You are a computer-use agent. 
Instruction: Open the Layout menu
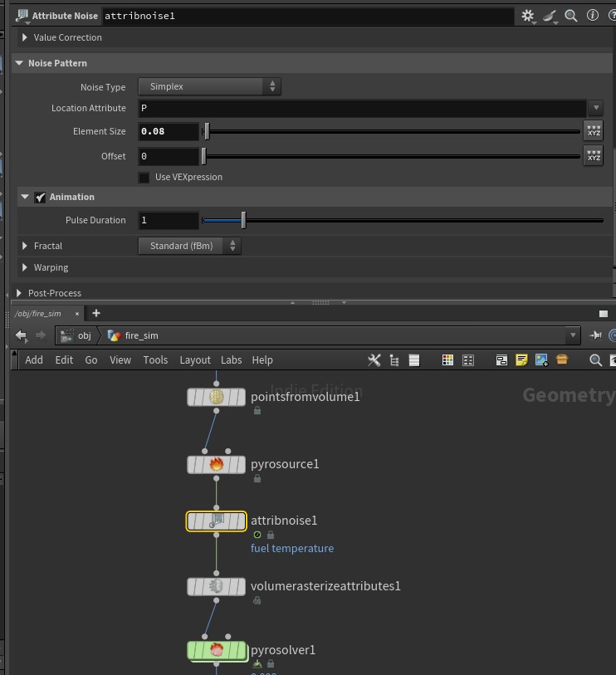click(195, 360)
